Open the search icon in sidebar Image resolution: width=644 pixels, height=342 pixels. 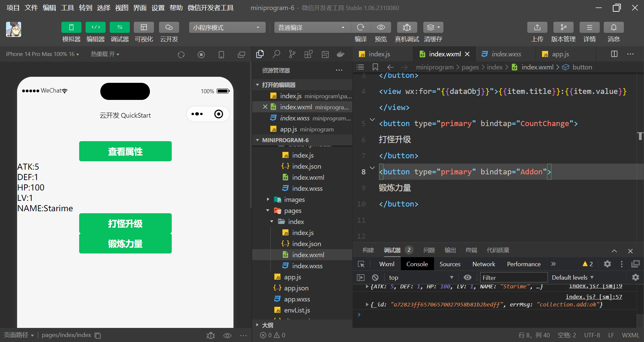coord(276,54)
